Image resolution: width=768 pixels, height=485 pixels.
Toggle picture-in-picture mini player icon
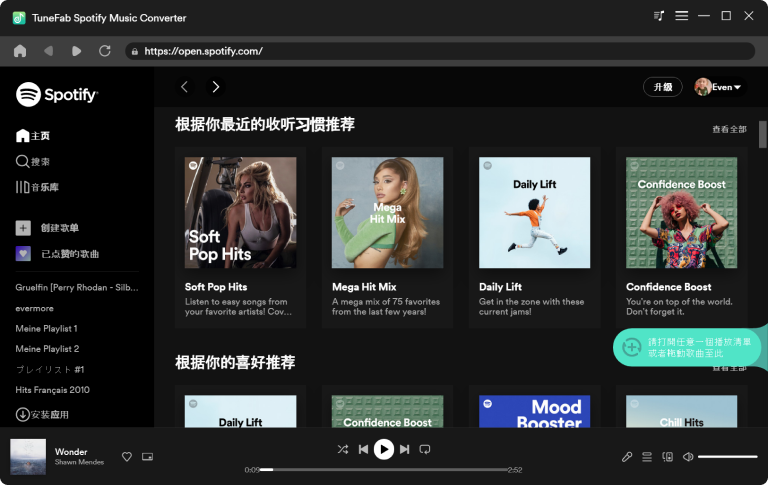tap(147, 457)
